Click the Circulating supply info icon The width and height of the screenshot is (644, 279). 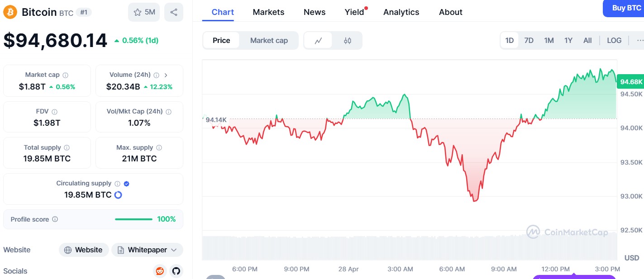pyautogui.click(x=117, y=184)
